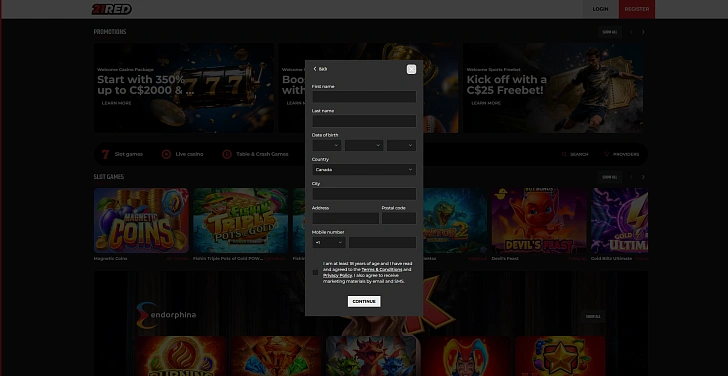The width and height of the screenshot is (728, 376).
Task: Go to previous promotions with left arrow
Action: pos(631,32)
